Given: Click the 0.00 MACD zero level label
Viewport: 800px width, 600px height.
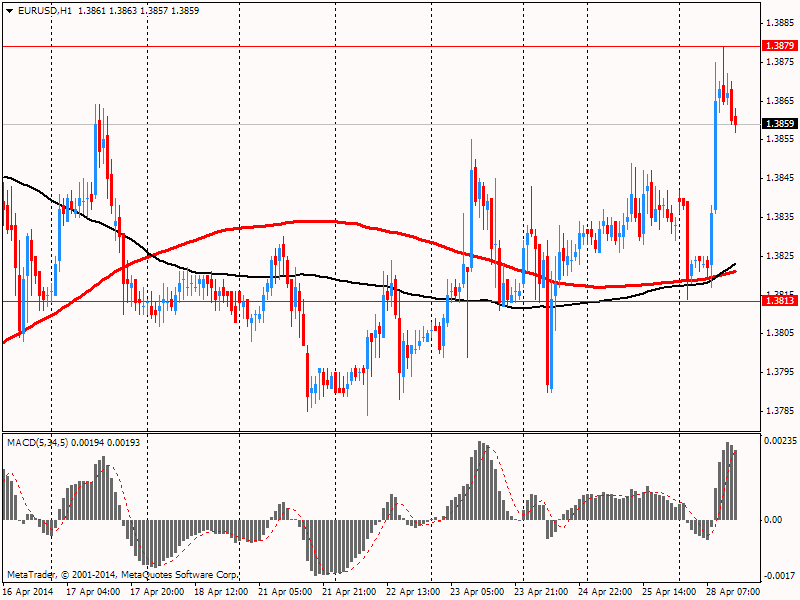Looking at the screenshot, I should pyautogui.click(x=772, y=520).
